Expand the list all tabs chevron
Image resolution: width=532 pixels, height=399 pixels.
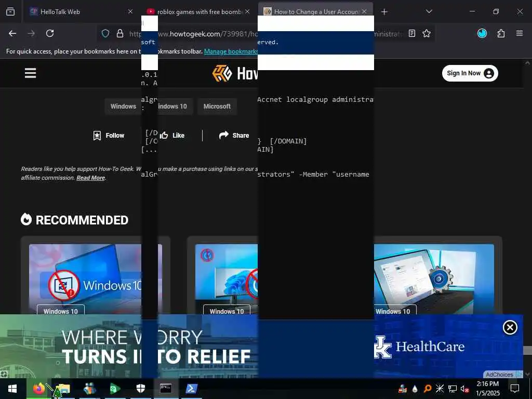[x=429, y=12]
